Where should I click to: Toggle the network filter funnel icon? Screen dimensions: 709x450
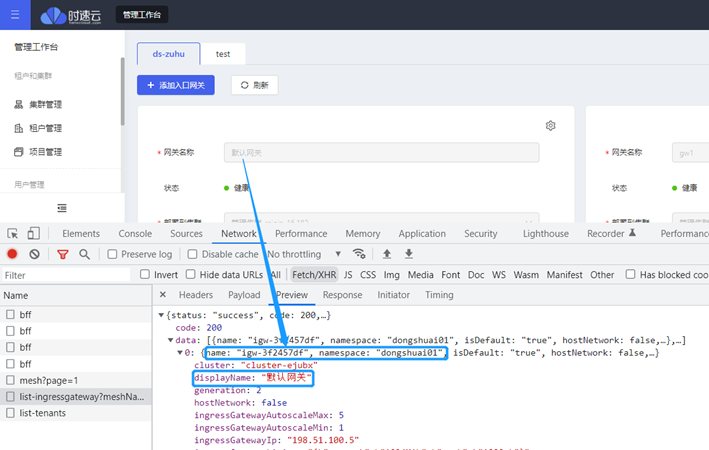[63, 254]
